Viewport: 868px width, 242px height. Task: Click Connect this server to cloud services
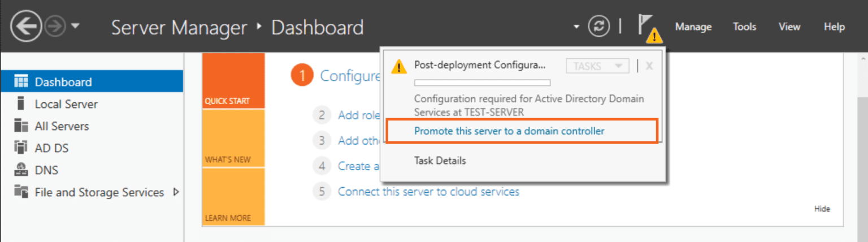click(428, 192)
